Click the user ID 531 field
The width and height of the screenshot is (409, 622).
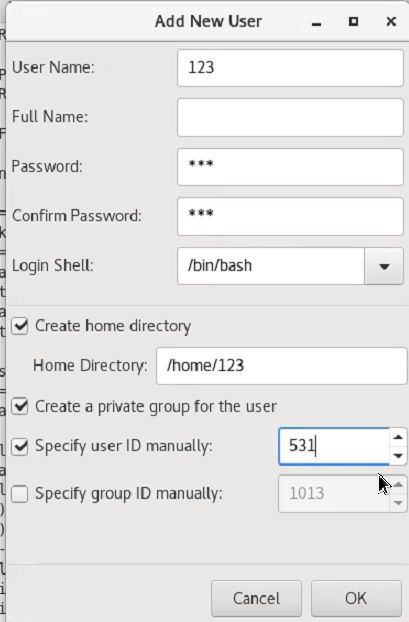click(x=334, y=446)
